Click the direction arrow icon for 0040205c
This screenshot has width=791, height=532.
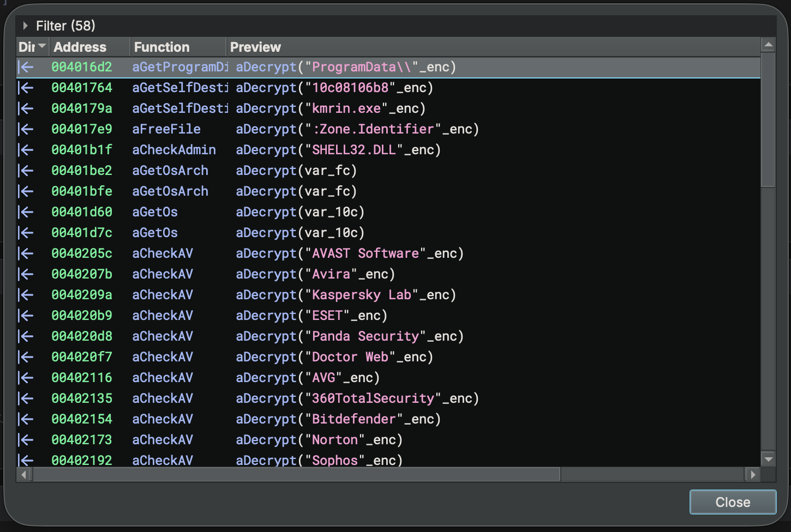tap(26, 253)
